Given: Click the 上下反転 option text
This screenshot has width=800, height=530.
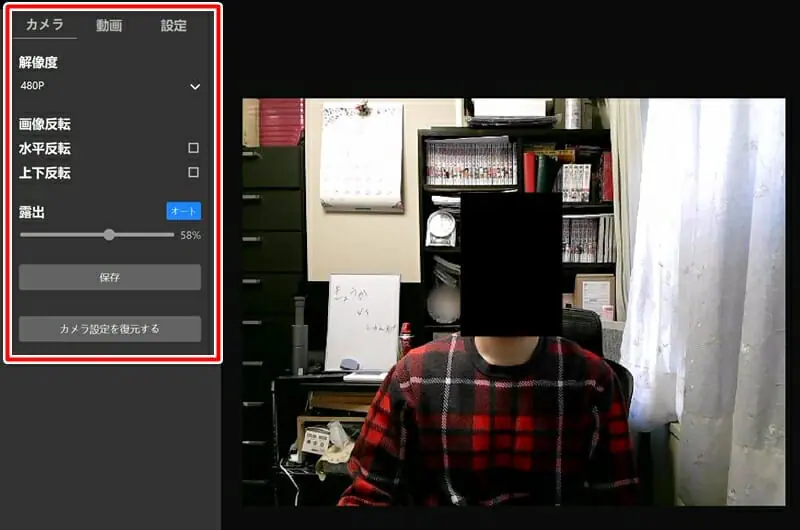Looking at the screenshot, I should (x=45, y=173).
